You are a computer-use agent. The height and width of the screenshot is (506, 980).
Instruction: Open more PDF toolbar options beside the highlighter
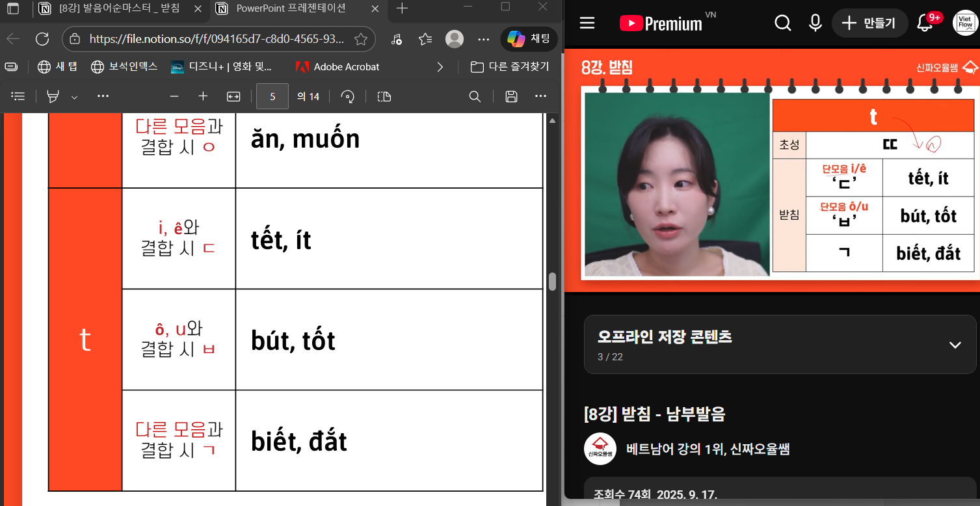click(103, 96)
